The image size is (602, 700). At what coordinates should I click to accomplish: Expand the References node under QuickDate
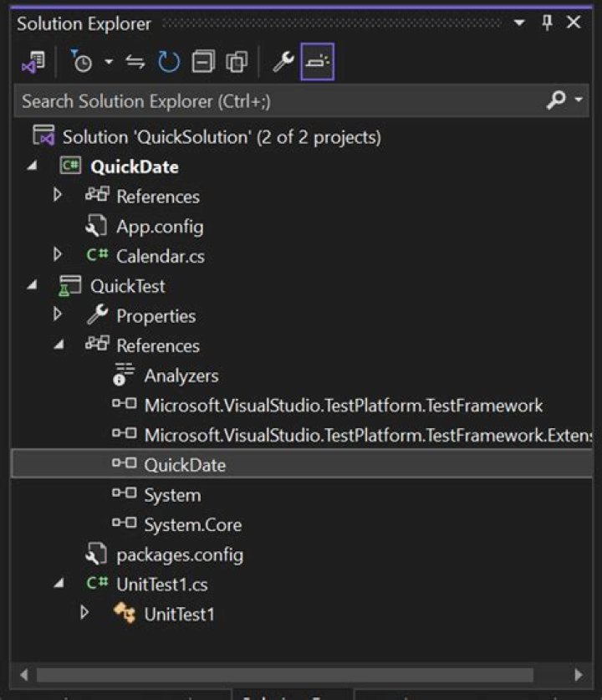coord(57,196)
